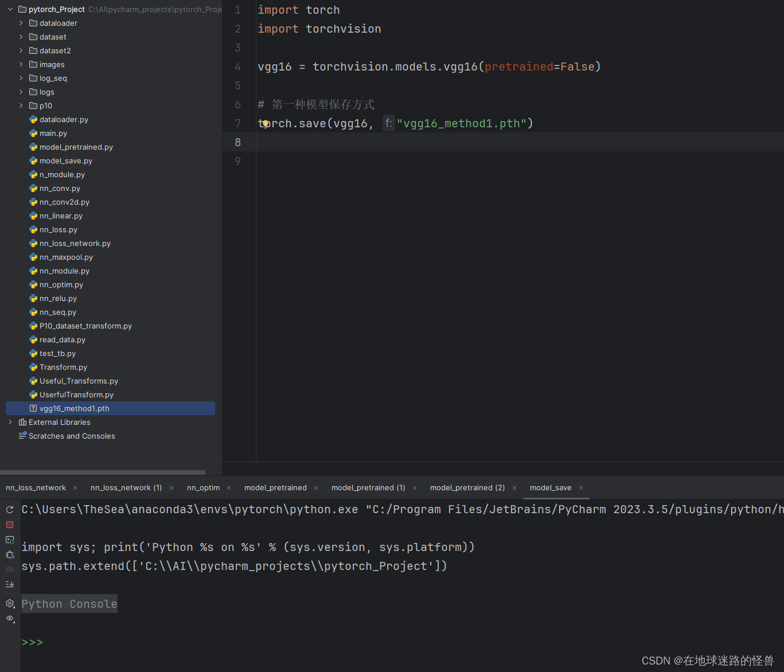Click the pretrained=False argument in code
This screenshot has width=784, height=672.
[x=540, y=67]
